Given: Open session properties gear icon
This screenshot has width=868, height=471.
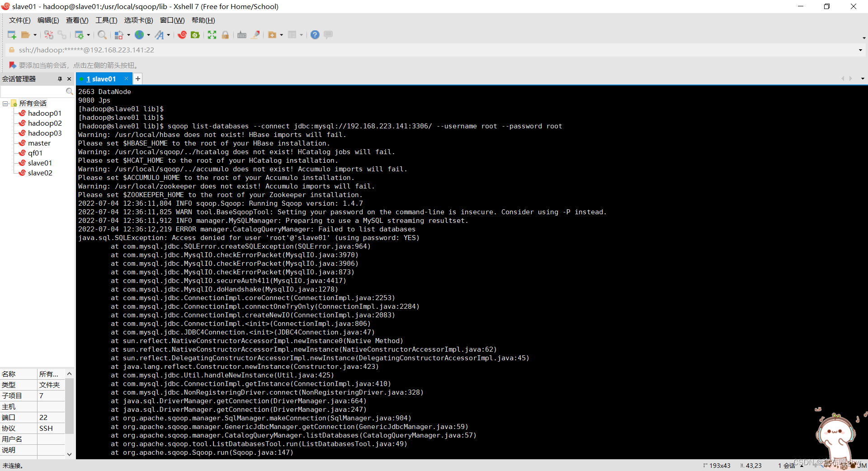Looking at the screenshot, I should coord(80,35).
